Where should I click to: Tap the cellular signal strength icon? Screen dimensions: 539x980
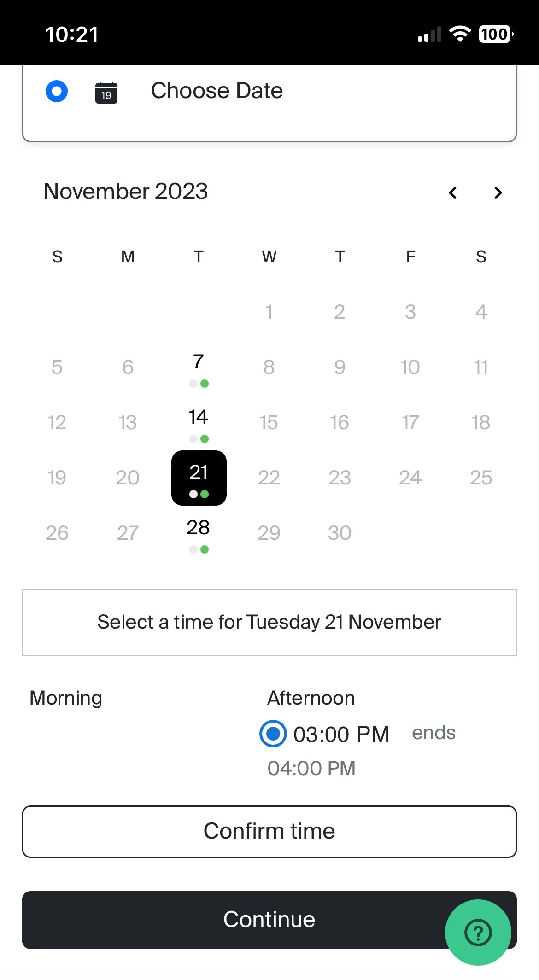(429, 35)
